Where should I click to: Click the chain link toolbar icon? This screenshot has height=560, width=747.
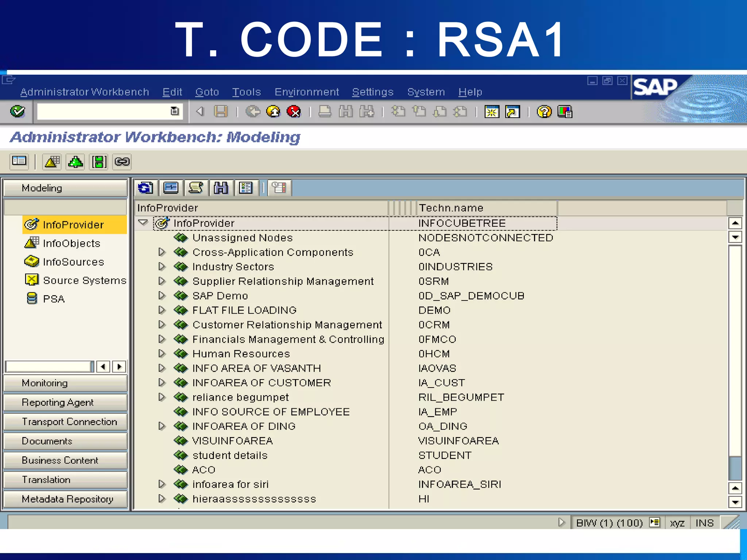tap(122, 161)
